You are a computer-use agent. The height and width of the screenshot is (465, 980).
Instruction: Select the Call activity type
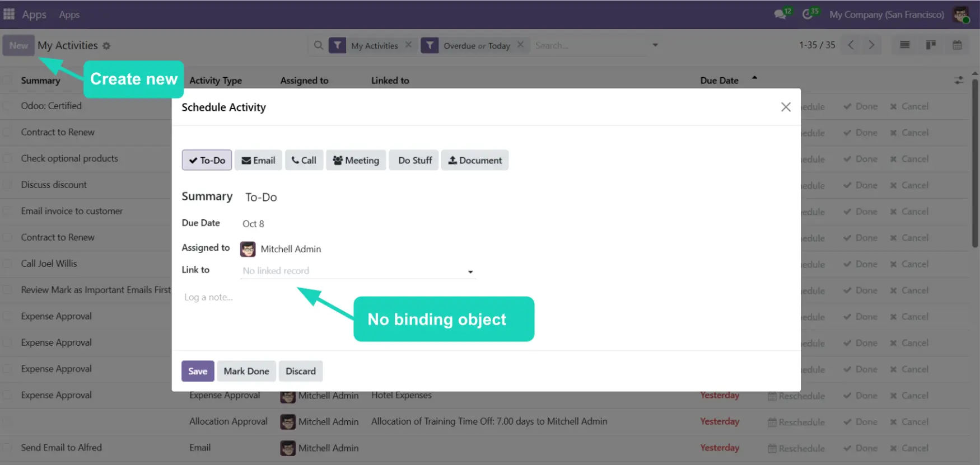pos(304,161)
